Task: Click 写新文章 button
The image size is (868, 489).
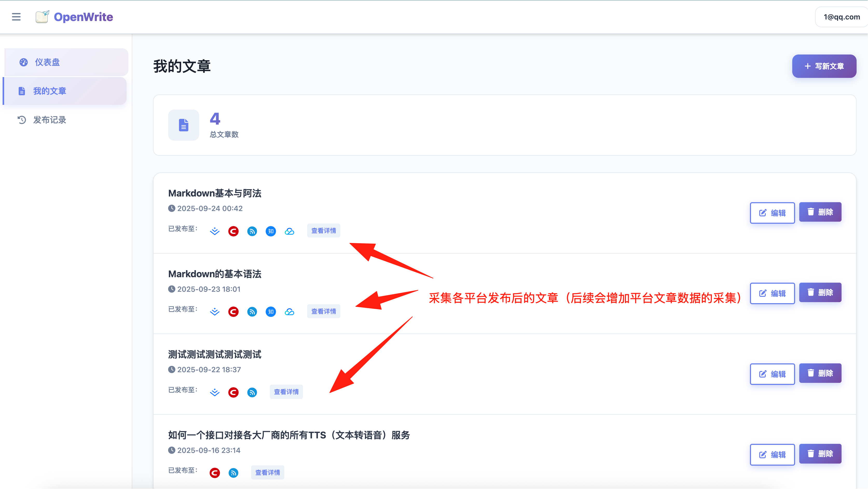Action: click(824, 66)
